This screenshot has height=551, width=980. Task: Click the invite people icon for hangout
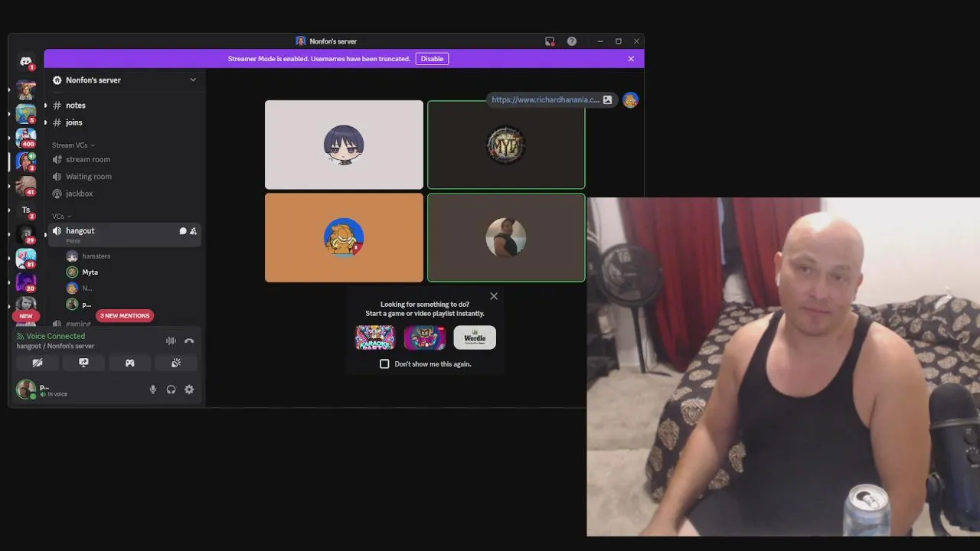(x=193, y=231)
